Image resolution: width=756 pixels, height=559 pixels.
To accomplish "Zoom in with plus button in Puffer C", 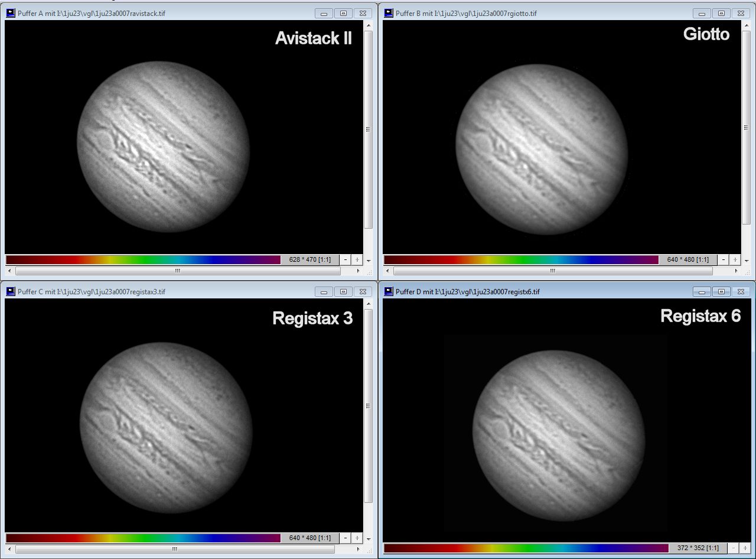I will point(357,538).
